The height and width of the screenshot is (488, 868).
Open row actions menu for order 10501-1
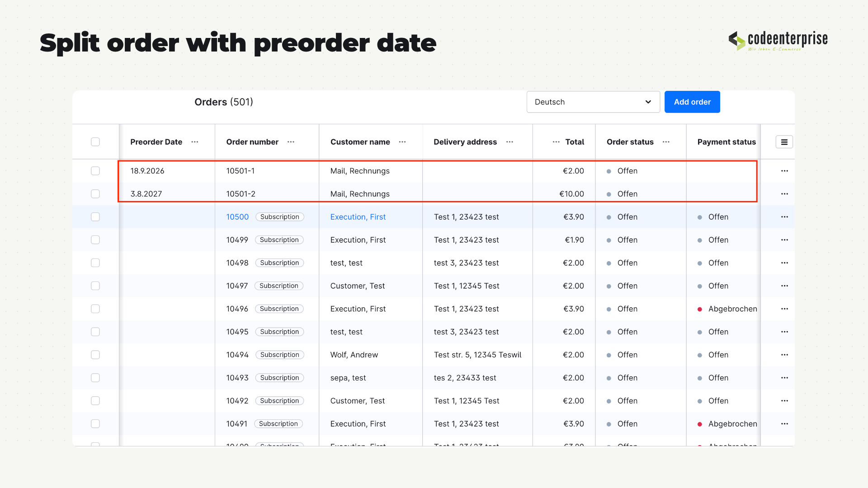coord(784,171)
